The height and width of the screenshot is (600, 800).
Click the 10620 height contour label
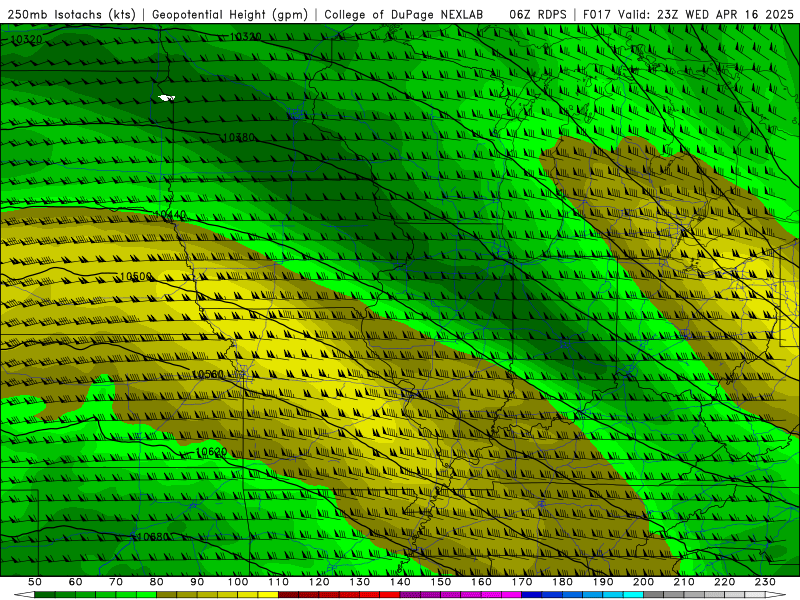tap(211, 452)
